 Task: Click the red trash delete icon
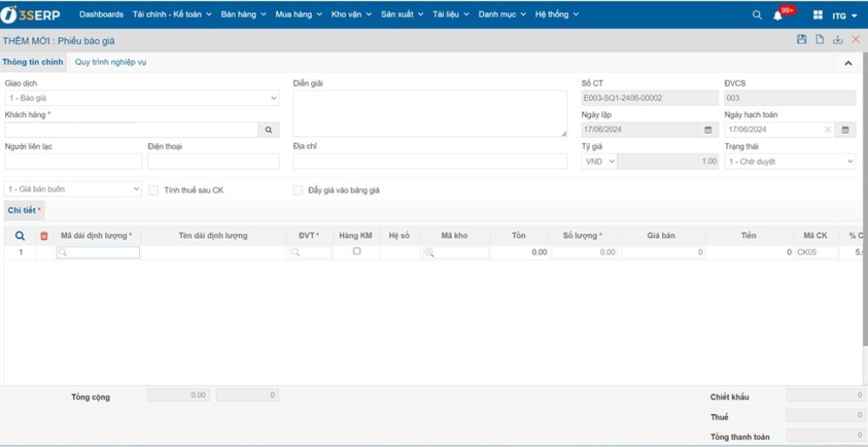coord(44,236)
